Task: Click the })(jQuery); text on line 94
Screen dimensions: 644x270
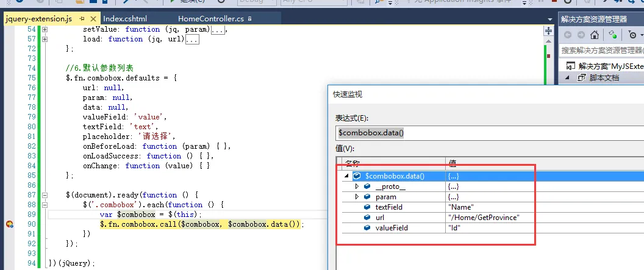Action: 71,263
